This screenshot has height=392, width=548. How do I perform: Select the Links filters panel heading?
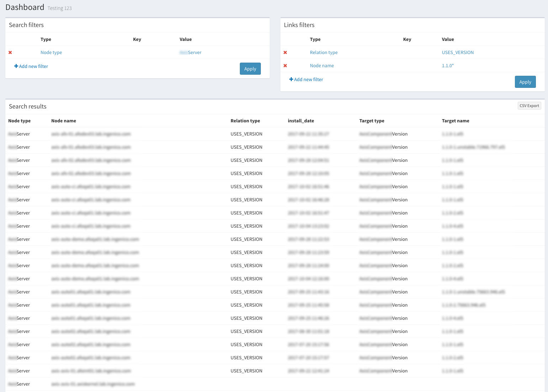[299, 25]
